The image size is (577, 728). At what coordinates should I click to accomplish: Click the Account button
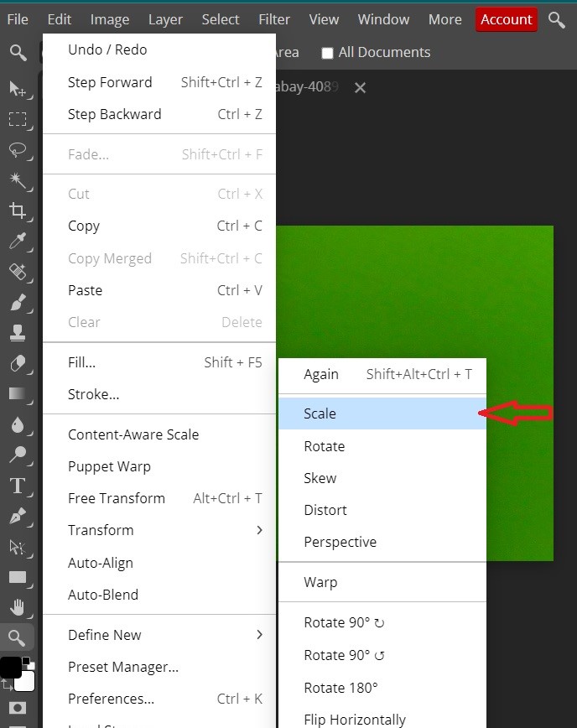(x=506, y=18)
